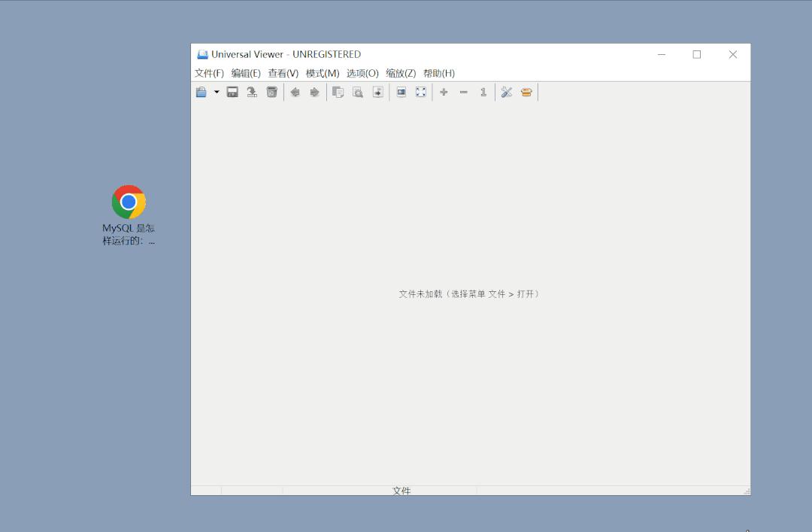Open the 帮助(H) menu
812x532 pixels.
[x=439, y=73]
